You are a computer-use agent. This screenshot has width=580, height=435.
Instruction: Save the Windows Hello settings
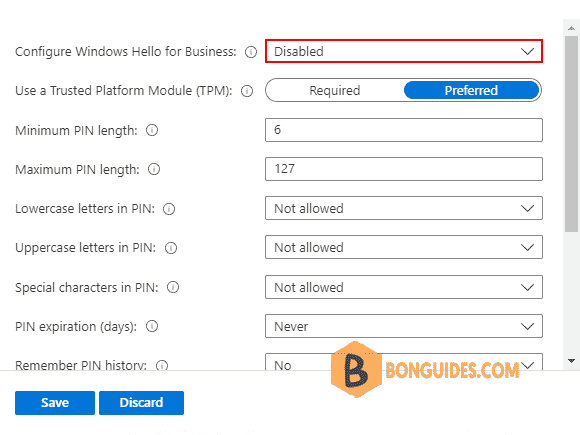coord(55,403)
